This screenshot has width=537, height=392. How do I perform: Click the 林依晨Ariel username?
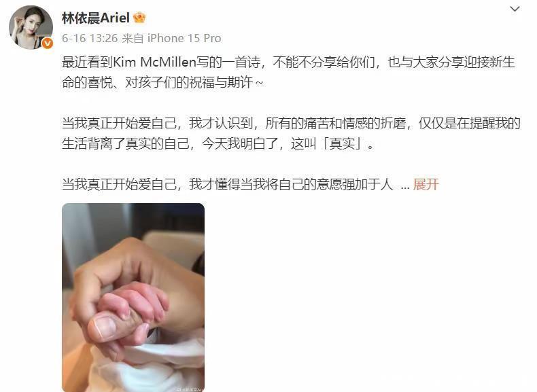tap(96, 18)
